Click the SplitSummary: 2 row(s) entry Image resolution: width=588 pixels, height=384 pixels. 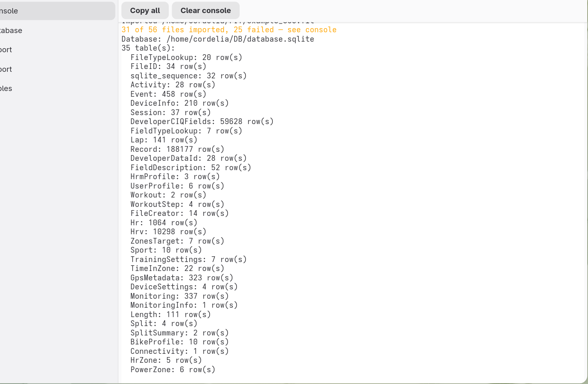click(x=179, y=333)
